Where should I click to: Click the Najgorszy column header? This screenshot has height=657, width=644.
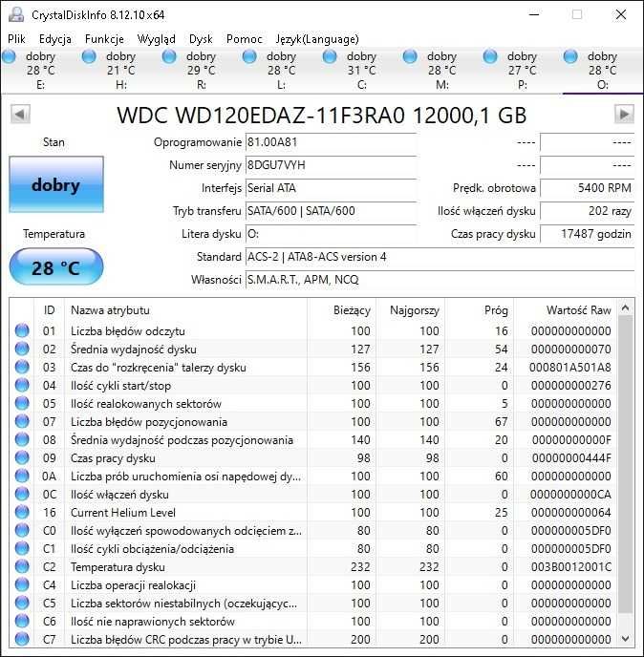tap(411, 310)
